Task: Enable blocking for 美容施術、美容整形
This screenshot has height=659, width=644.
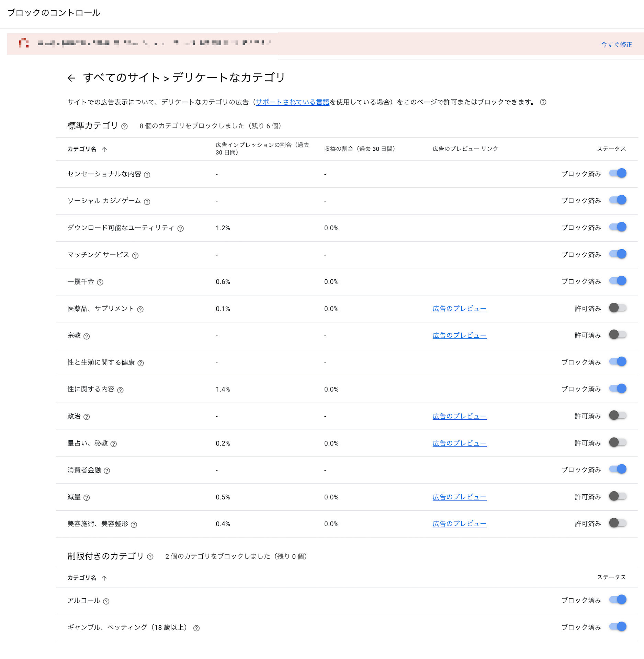Action: (x=618, y=523)
